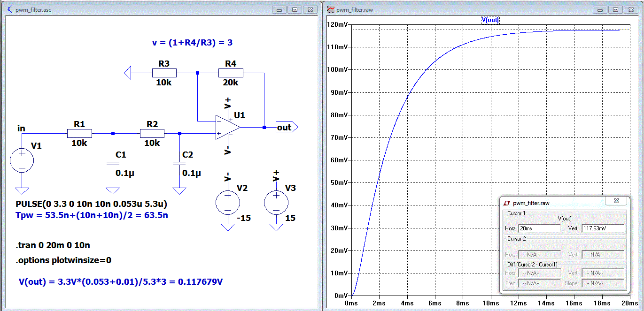This screenshot has height=311, width=644.
Task: Click the V(out) trace label
Action: point(490,20)
